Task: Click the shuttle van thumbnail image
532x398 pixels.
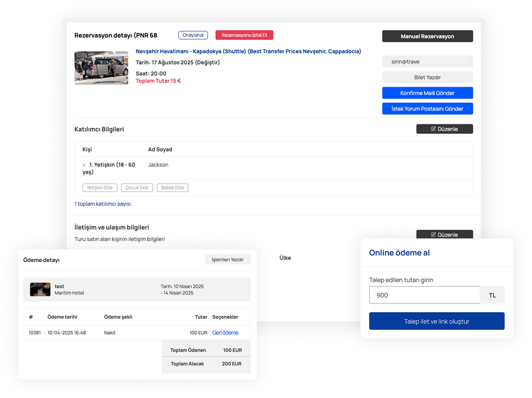Action: pyautogui.click(x=101, y=68)
